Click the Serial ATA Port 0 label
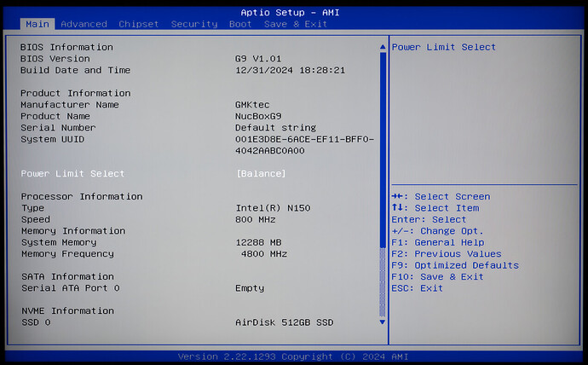This screenshot has height=365, width=588. pyautogui.click(x=71, y=288)
